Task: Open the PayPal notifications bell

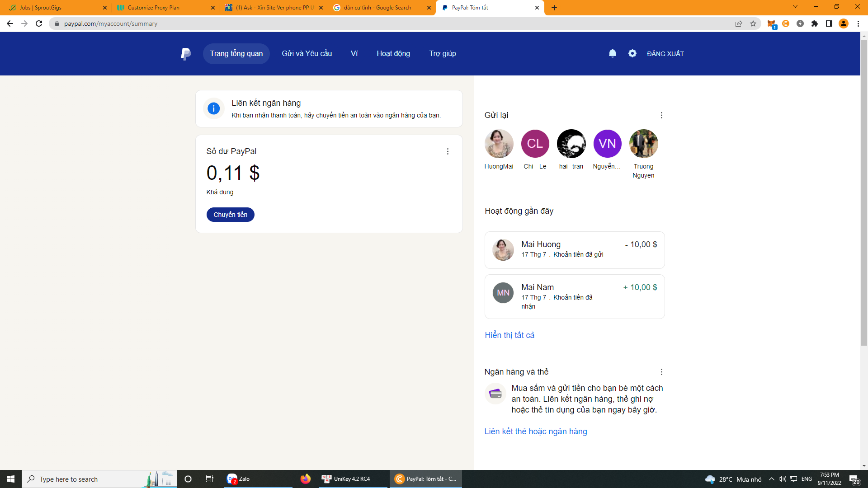Action: [613, 53]
